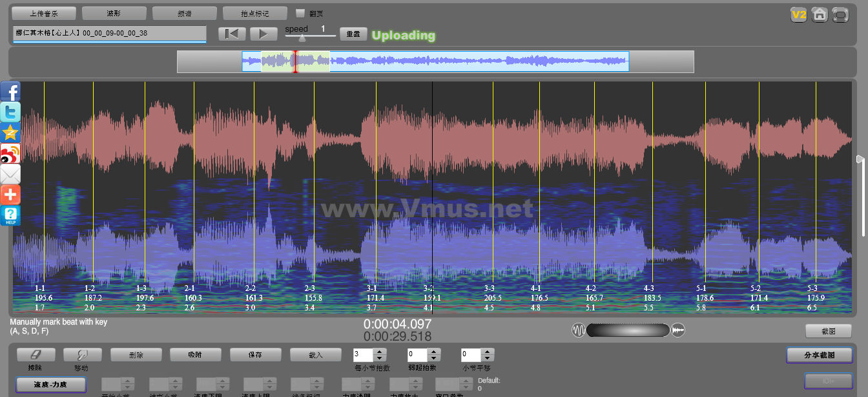Switch to the 波形 waveform view
This screenshot has width=868, height=397.
click(x=114, y=13)
